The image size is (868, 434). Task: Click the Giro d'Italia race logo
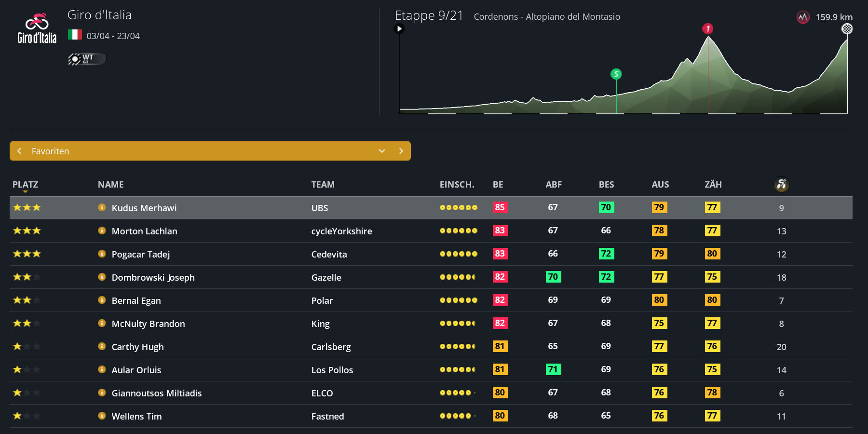pos(37,28)
